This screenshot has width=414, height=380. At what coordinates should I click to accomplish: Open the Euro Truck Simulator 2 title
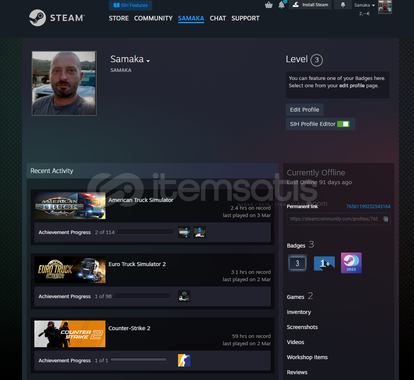(137, 264)
